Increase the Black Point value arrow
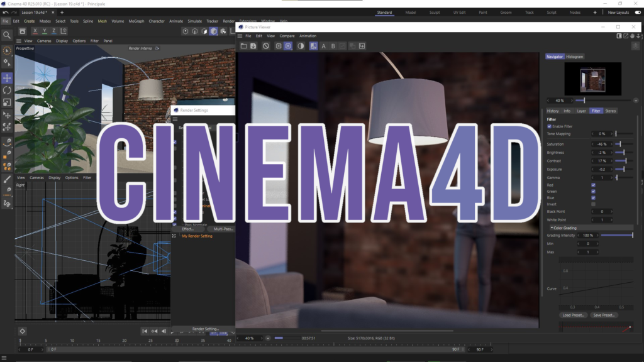This screenshot has height=362, width=644. [x=611, y=212]
